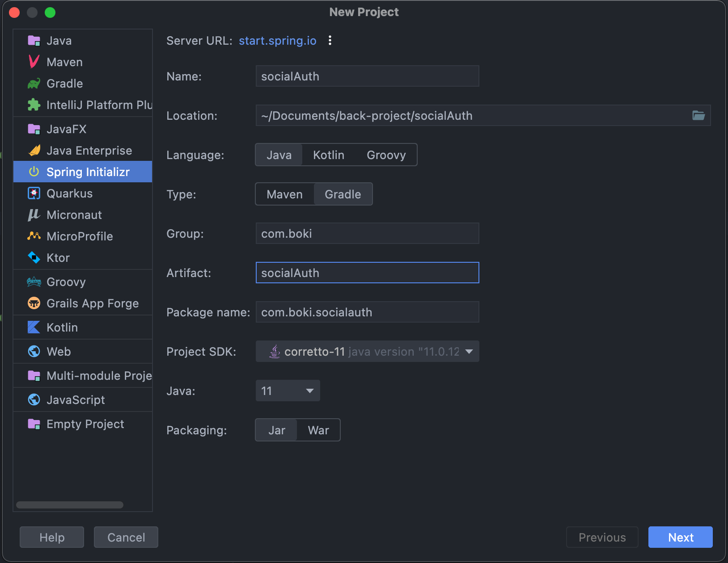Focus the Group input field
Image resolution: width=728 pixels, height=563 pixels.
[x=367, y=233]
